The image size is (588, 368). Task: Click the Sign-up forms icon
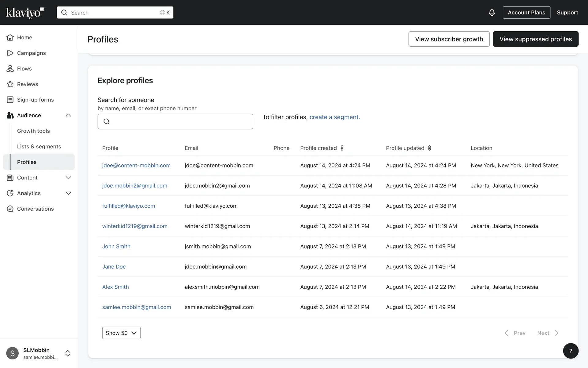[10, 100]
